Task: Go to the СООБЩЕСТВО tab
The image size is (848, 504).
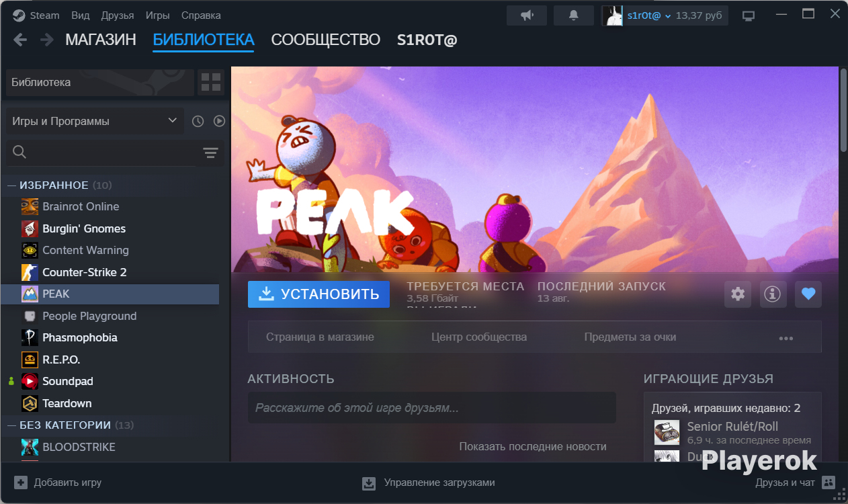Action: (x=326, y=40)
